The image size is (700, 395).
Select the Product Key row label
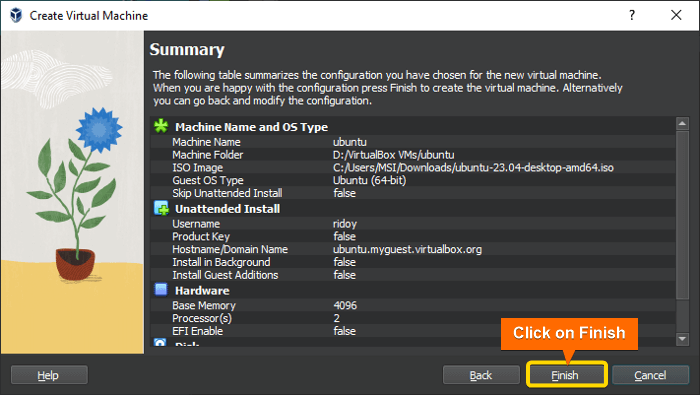pyautogui.click(x=201, y=237)
